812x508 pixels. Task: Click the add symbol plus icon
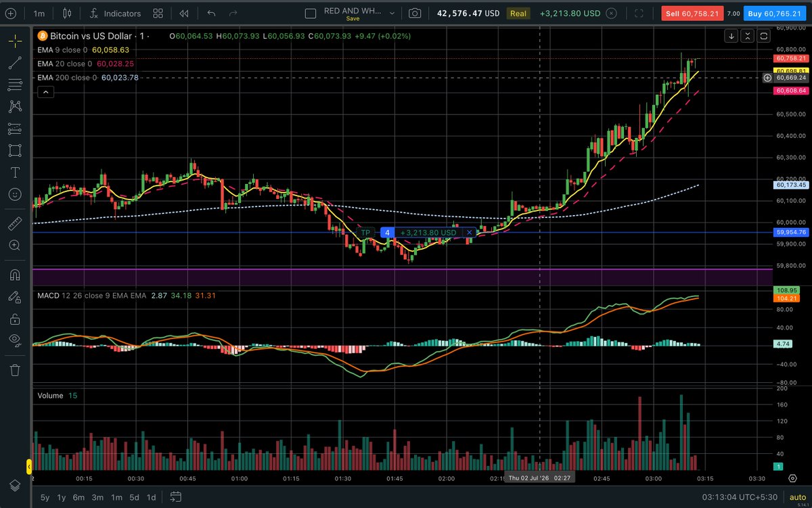tap(9, 14)
